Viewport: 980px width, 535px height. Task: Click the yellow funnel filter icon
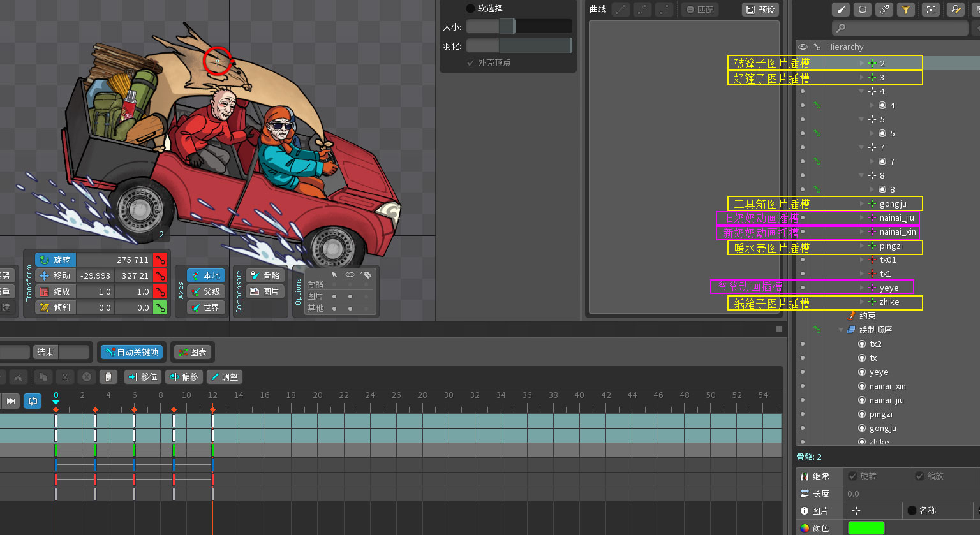905,10
